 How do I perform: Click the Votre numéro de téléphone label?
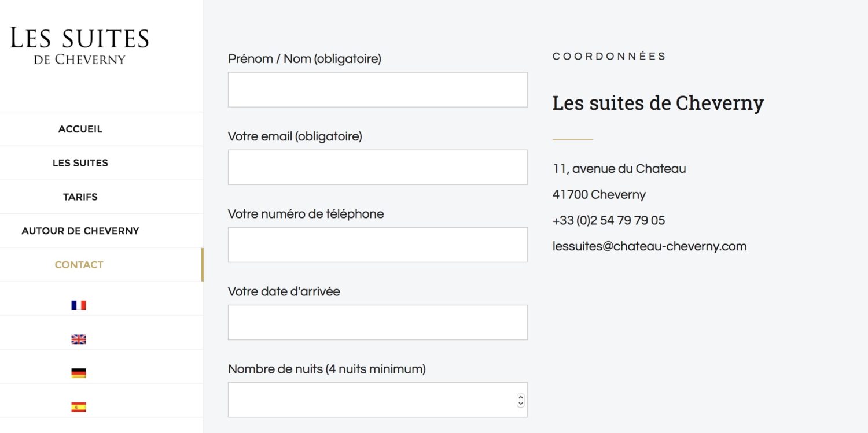[306, 214]
